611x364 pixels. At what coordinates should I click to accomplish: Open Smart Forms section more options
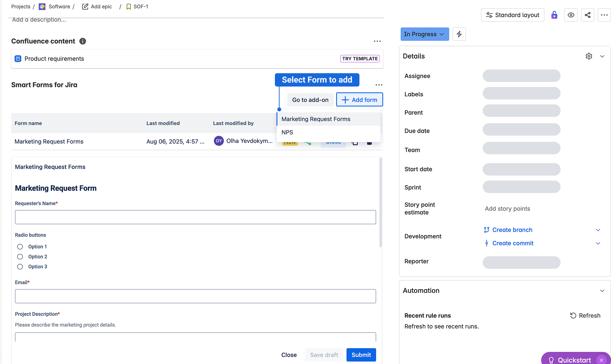(379, 85)
